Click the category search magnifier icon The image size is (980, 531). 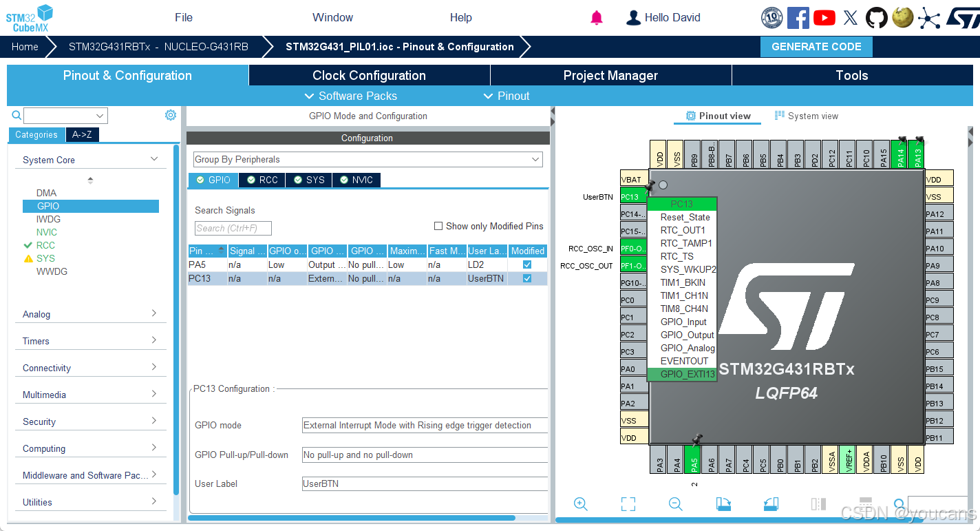point(17,116)
